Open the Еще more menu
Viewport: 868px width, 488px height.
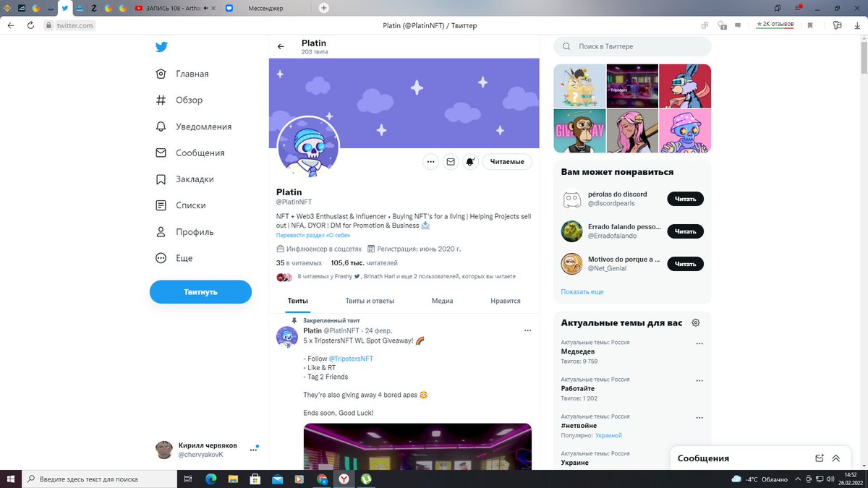coord(173,258)
